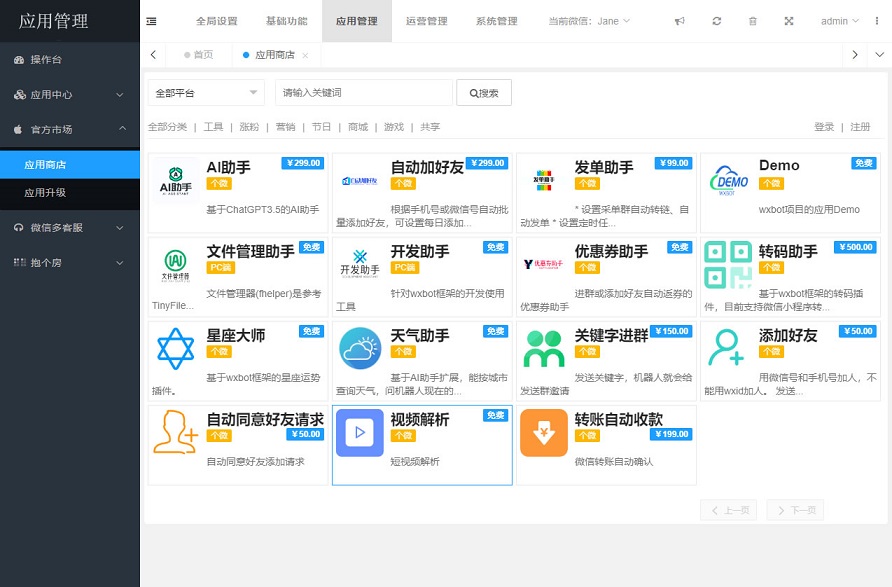Expand the admin account dropdown
This screenshot has width=892, height=587.
click(838, 21)
